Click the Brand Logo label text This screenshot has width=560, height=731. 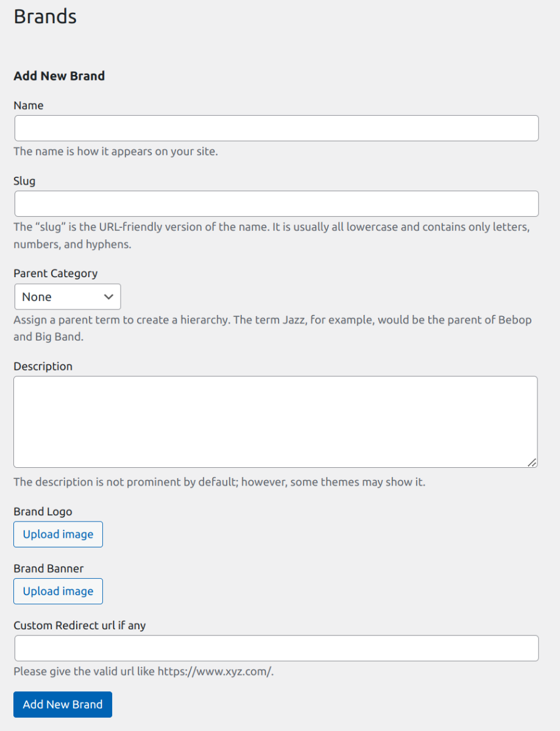coord(43,512)
